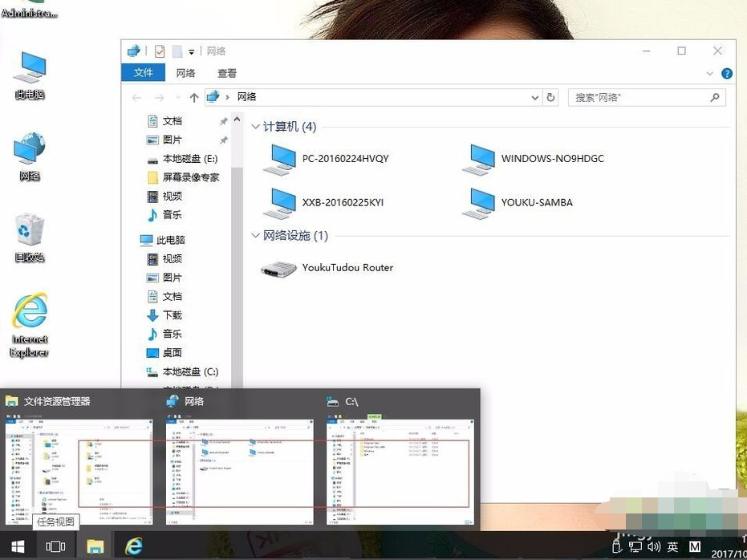Viewport: 747px width, 560px height.
Task: Open the address bar history dropdown
Action: click(x=535, y=97)
